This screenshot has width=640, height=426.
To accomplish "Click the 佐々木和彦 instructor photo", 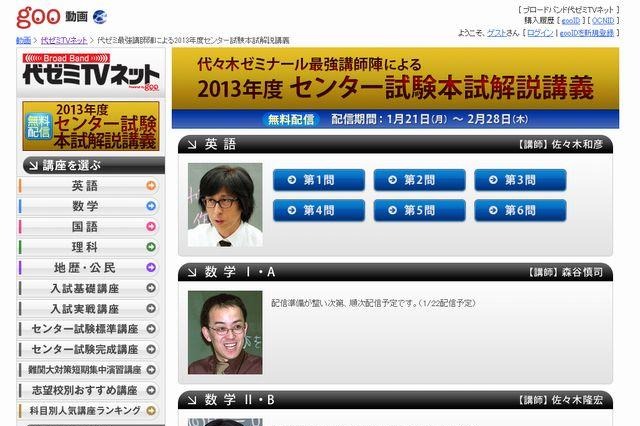I will [225, 205].
